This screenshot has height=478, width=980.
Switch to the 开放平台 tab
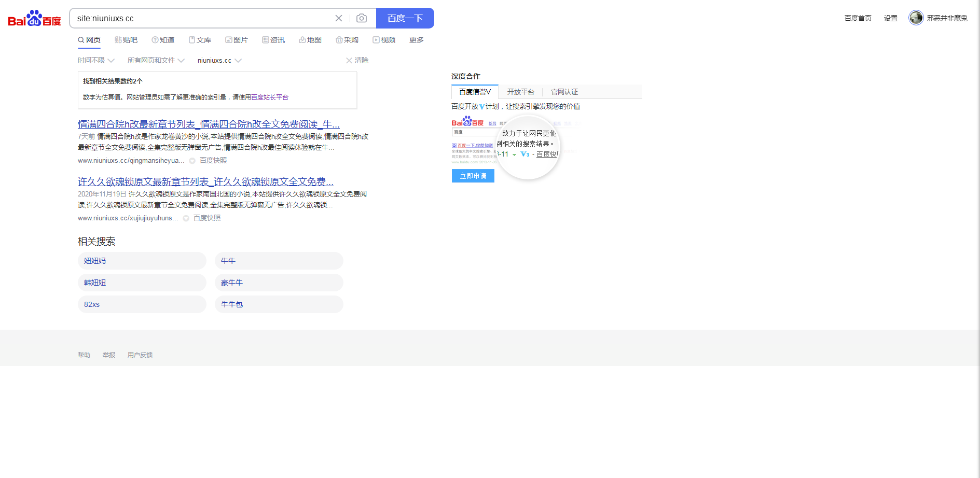(520, 92)
